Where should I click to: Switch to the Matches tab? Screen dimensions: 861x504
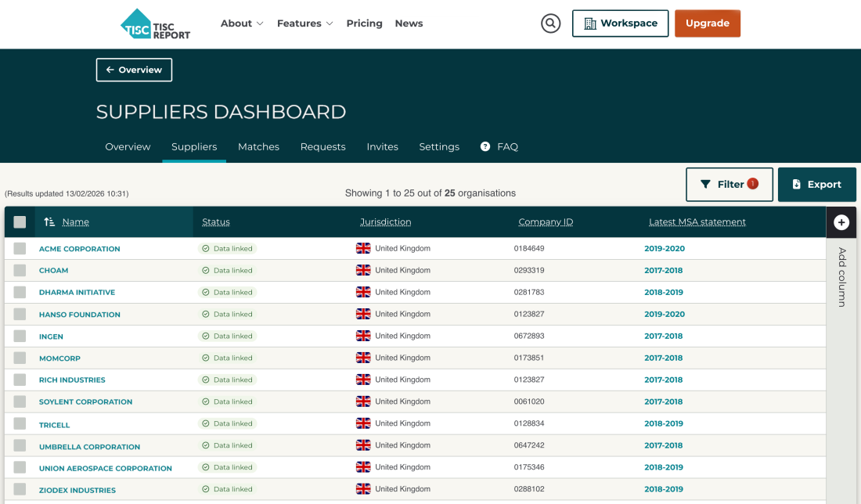pos(258,146)
